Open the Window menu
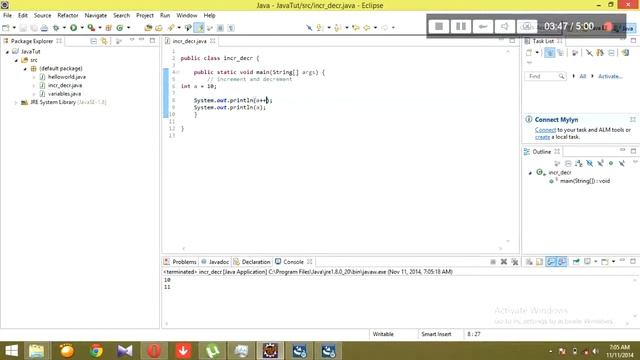Viewport: 640px width, 360px height. (x=187, y=16)
